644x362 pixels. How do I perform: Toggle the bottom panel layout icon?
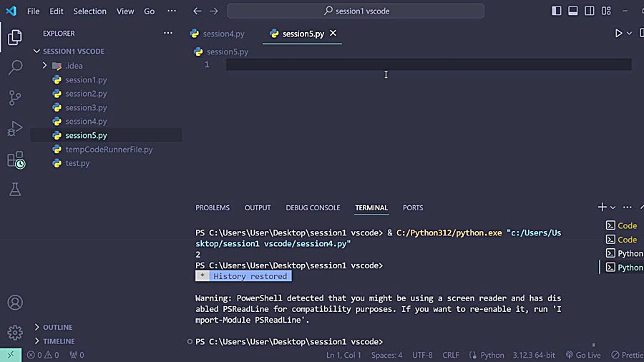572,11
